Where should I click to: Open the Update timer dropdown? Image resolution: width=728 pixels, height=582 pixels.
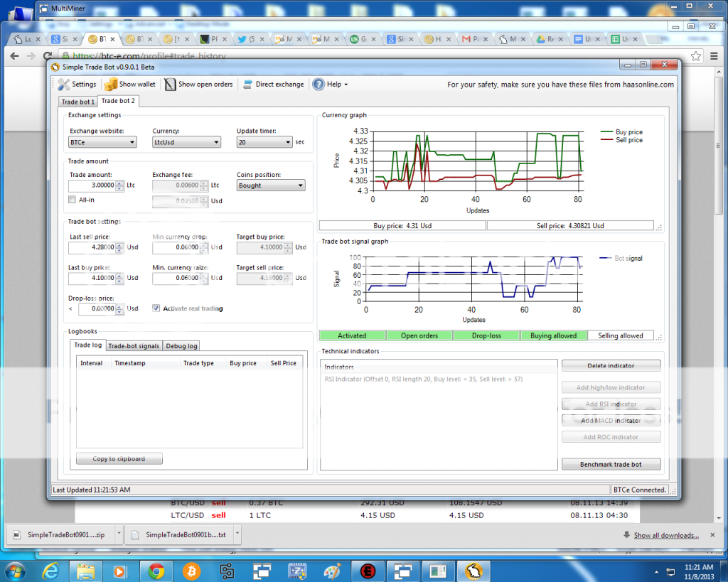[264, 142]
